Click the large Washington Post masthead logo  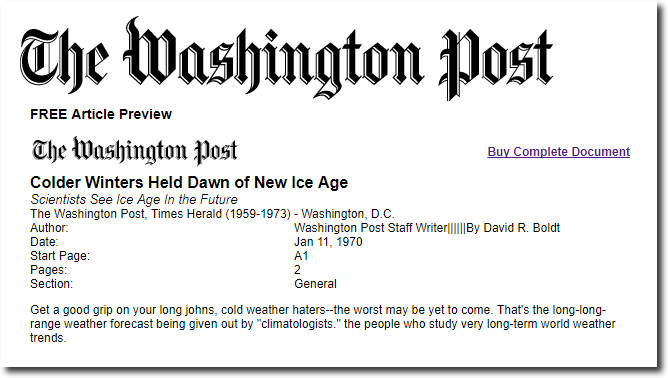pos(287,58)
